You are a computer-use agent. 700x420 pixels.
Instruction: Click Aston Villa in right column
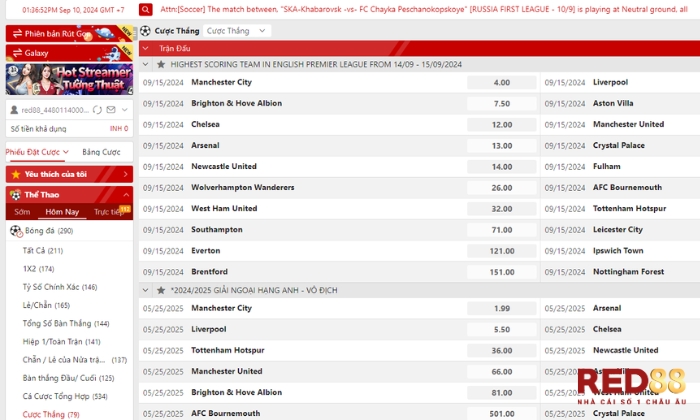(612, 103)
